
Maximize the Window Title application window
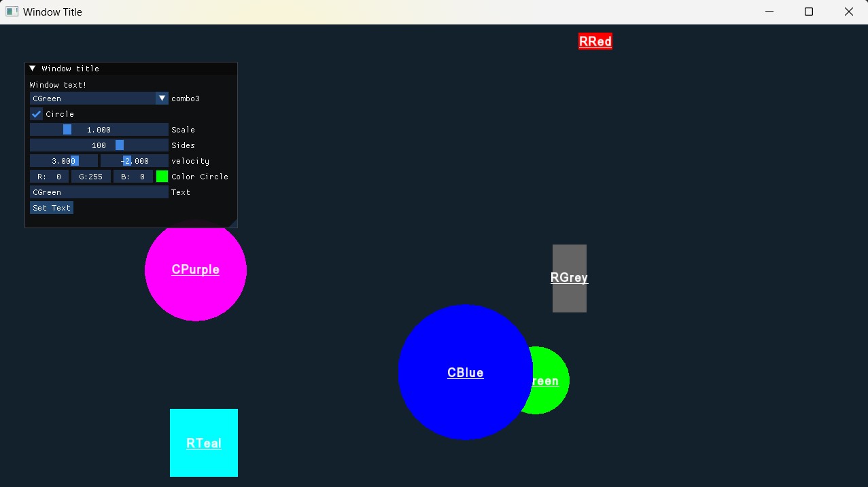point(809,12)
